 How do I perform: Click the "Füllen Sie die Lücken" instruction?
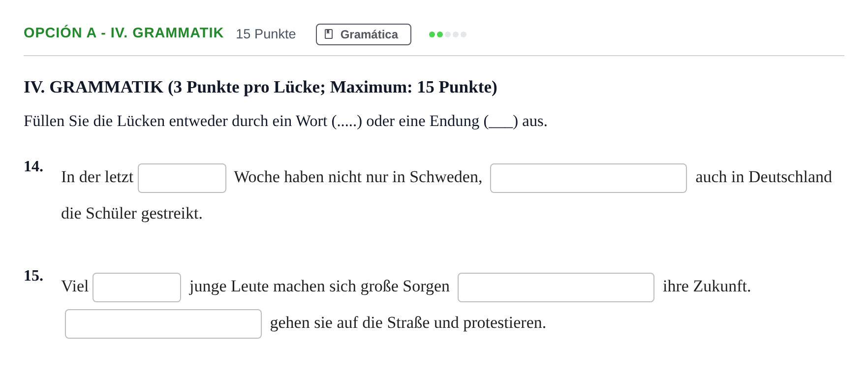pos(285,121)
